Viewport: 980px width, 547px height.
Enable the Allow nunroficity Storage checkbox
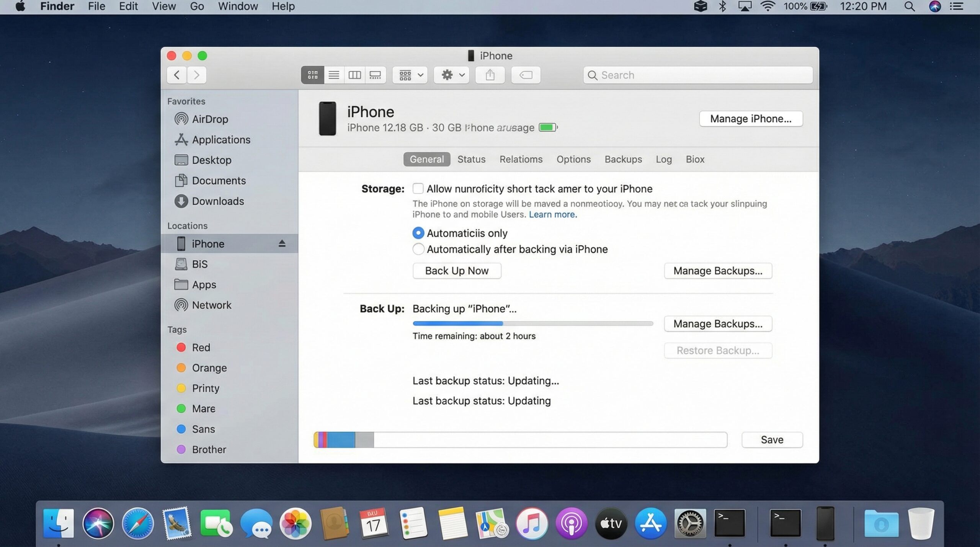pyautogui.click(x=418, y=188)
